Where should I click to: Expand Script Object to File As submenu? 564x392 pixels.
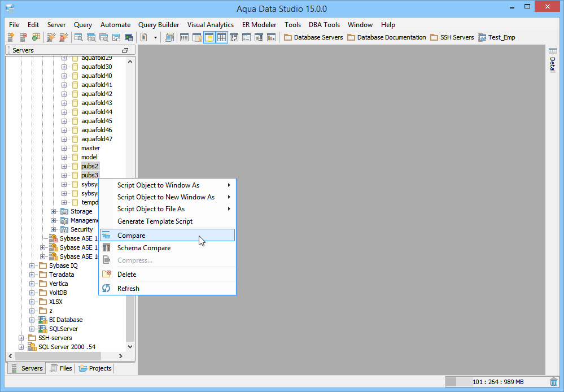point(167,209)
